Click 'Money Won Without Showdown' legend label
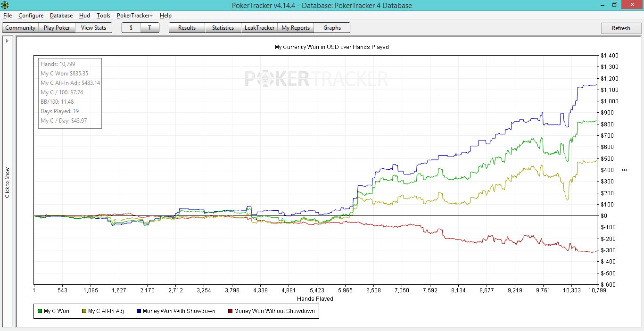Viewport: 644px width, 331px height. [274, 311]
